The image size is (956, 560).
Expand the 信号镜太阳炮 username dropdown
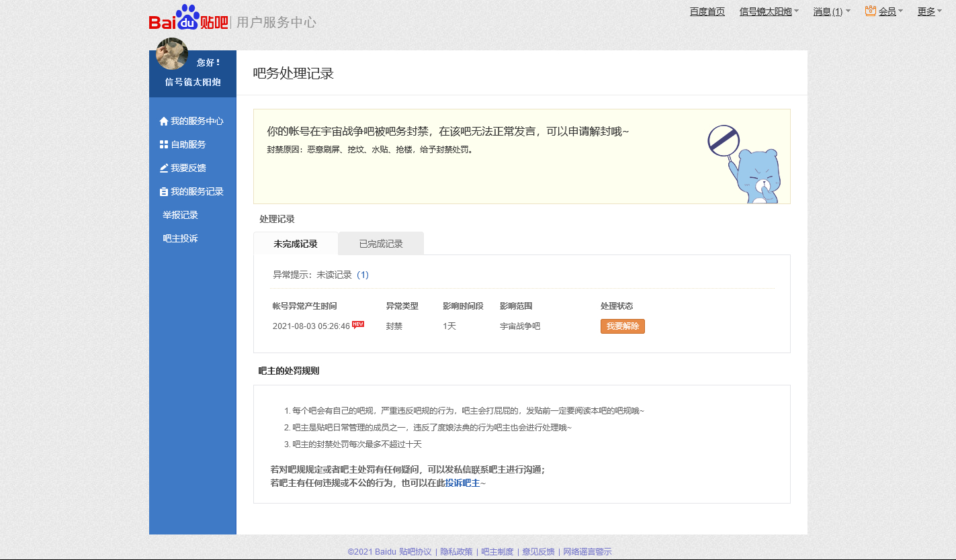[x=769, y=11]
